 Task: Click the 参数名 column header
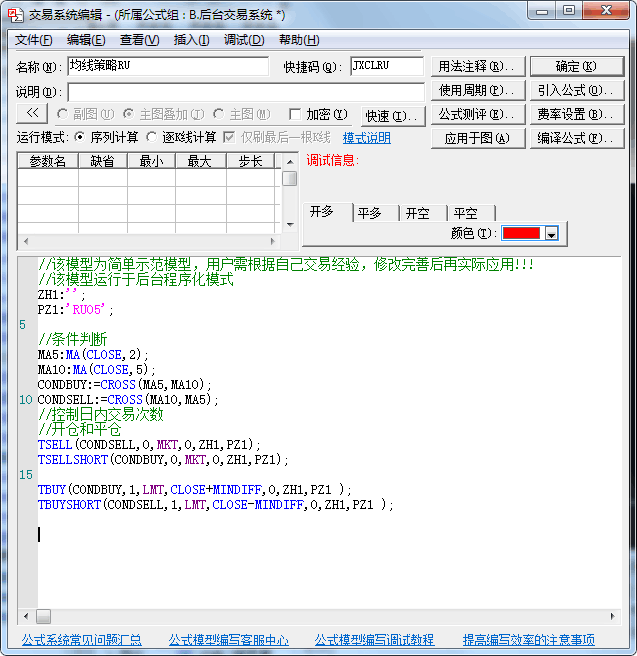coord(48,161)
